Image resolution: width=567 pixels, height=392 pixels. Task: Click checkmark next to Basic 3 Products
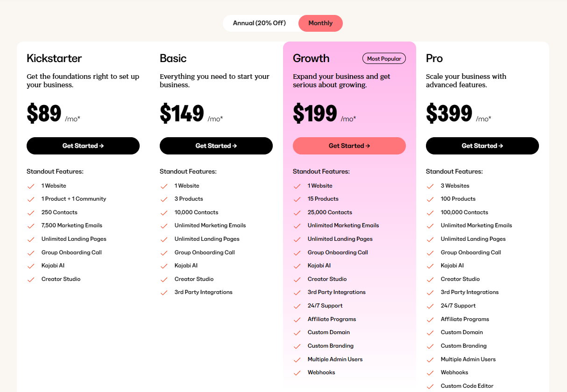pos(164,199)
